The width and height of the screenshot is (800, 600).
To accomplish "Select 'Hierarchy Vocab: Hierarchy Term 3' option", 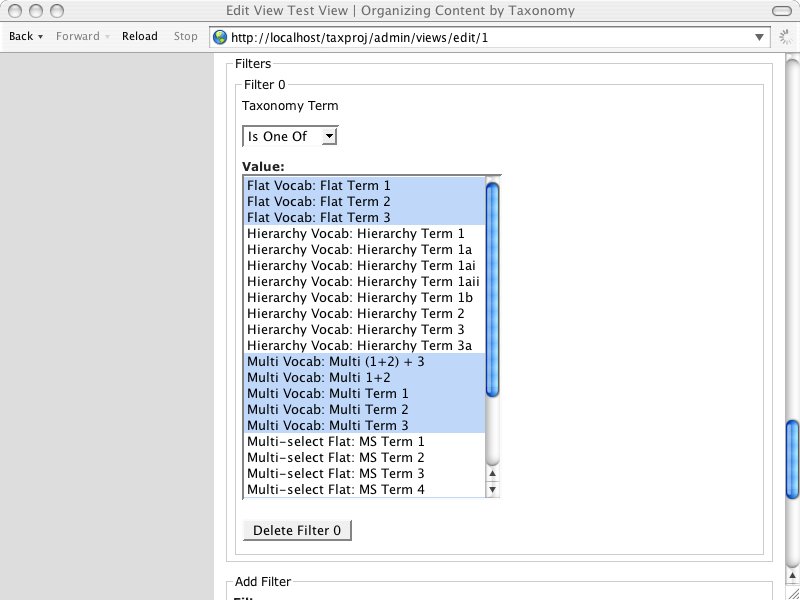I will pos(364,329).
